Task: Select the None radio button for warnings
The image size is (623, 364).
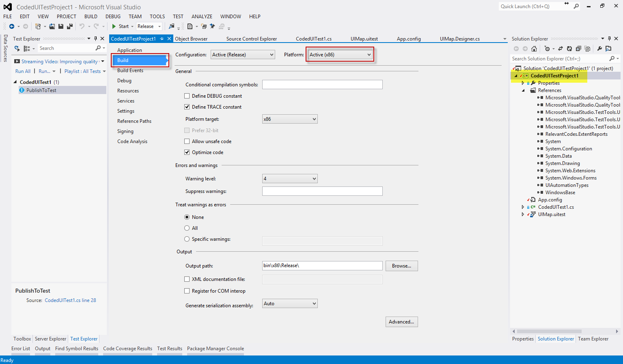Action: [x=187, y=217]
